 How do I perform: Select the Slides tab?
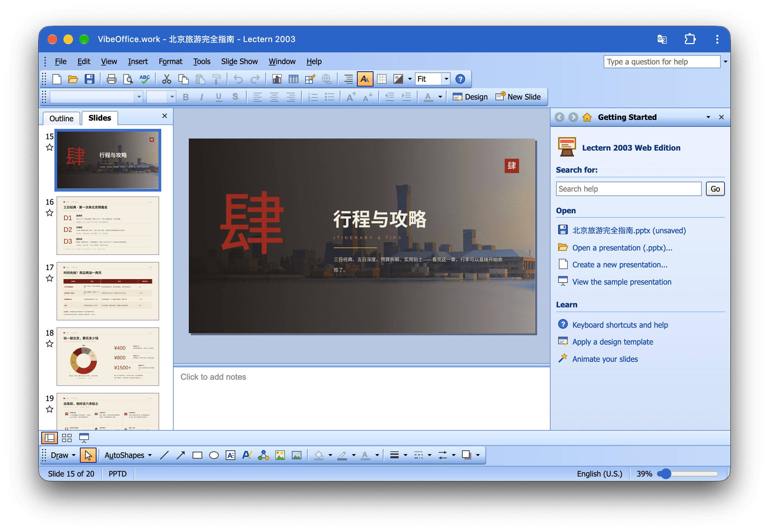pyautogui.click(x=100, y=118)
